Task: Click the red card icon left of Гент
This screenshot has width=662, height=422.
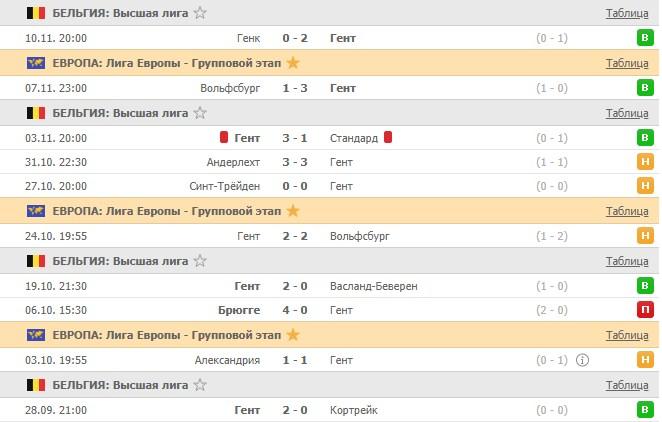Action: (226, 138)
